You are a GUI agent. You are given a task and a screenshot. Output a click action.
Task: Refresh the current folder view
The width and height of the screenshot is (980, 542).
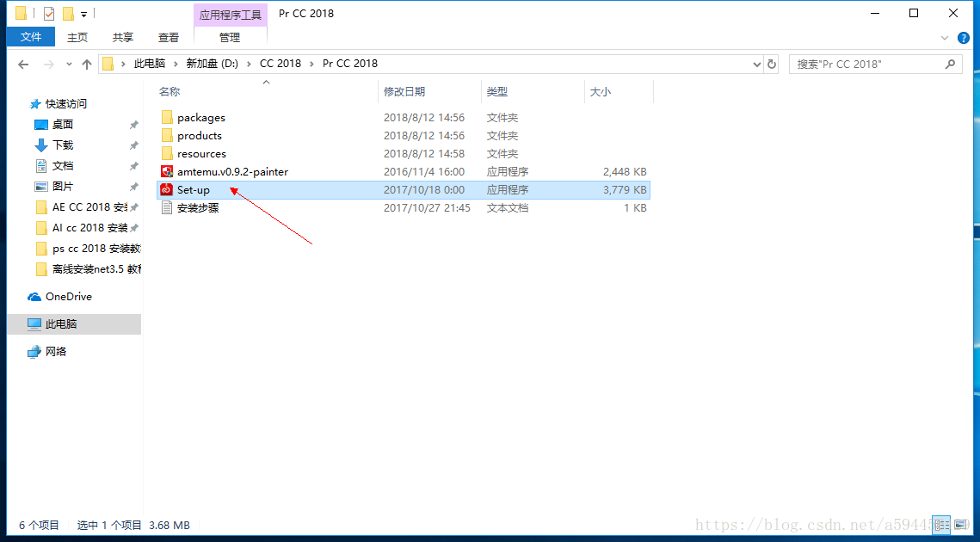pos(772,64)
